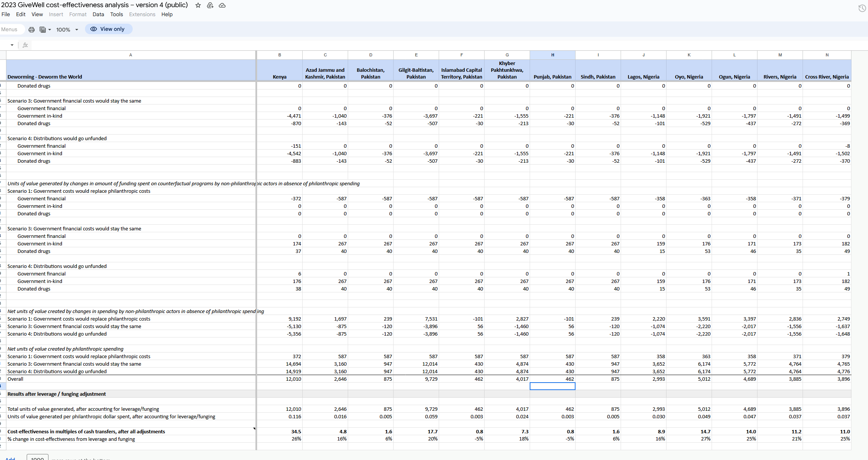Viewport: 868px width, 460px height.
Task: Select column E header
Action: (x=416, y=55)
